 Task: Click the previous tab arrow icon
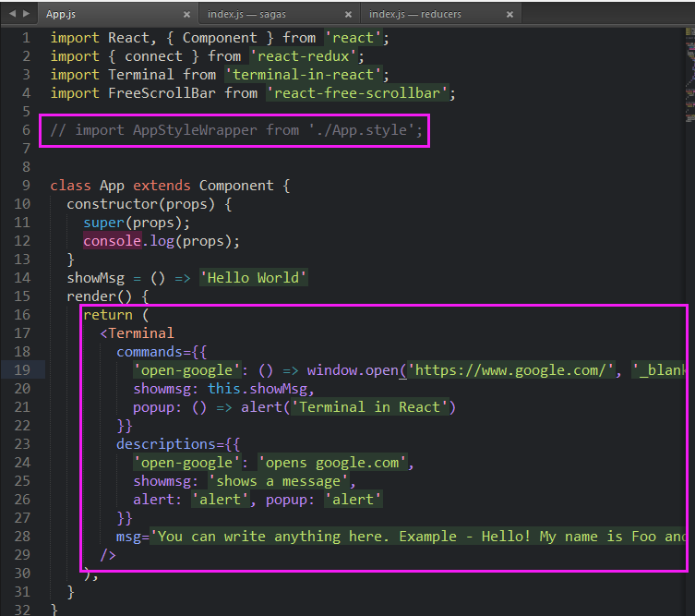coord(12,14)
